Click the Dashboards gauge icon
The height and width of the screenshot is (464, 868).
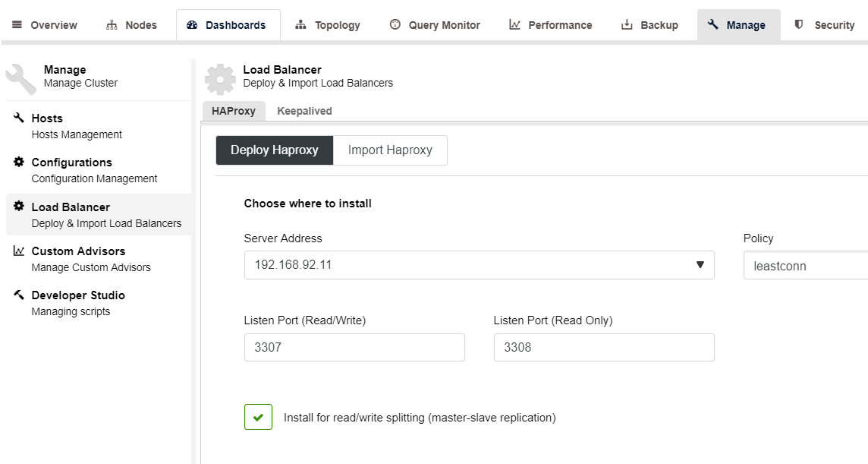click(192, 25)
